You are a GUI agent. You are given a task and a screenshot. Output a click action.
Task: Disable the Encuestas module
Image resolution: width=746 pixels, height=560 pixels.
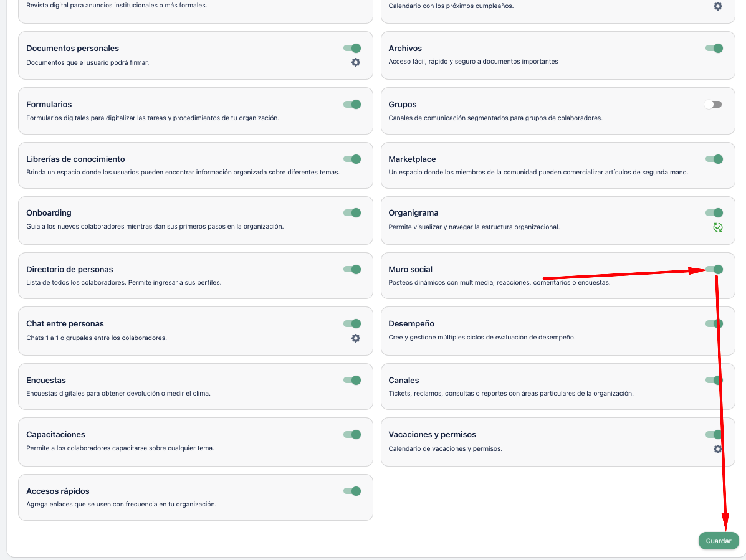point(352,381)
